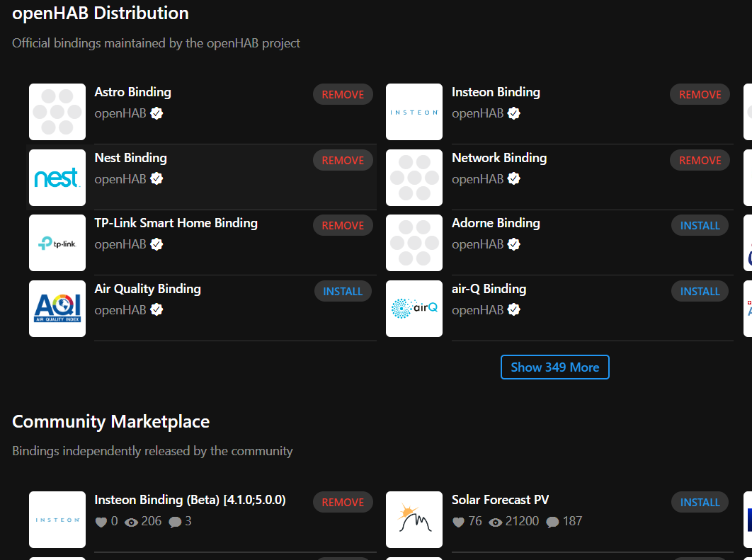The height and width of the screenshot is (560, 752).
Task: Open the TP-Link Smart Home Binding title
Action: (176, 223)
